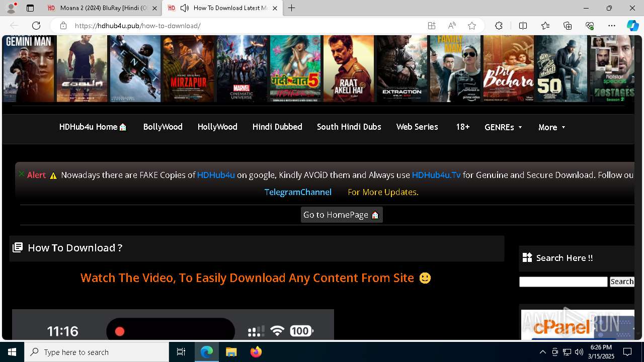Follow the HDHub4u link in alert

pyautogui.click(x=216, y=175)
